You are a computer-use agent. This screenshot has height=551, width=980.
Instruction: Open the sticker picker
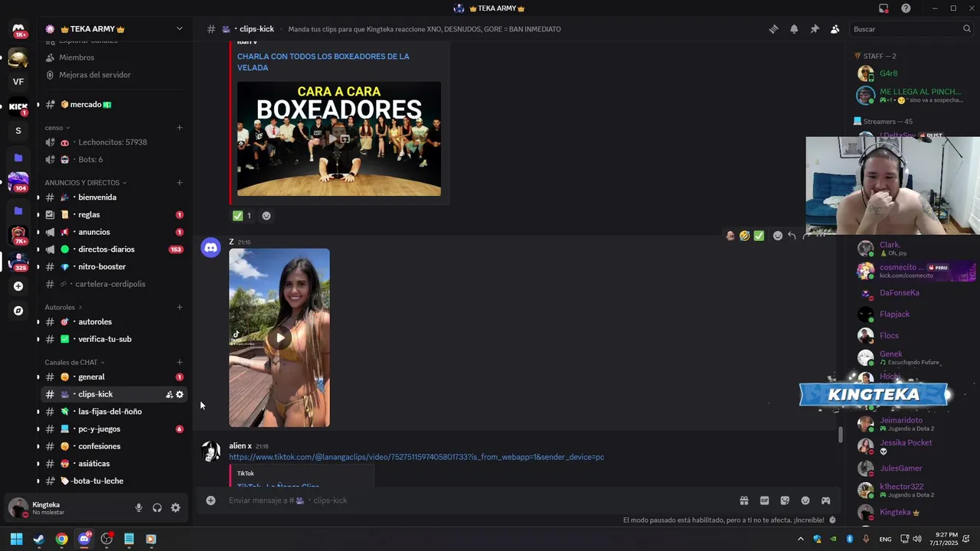tap(785, 500)
